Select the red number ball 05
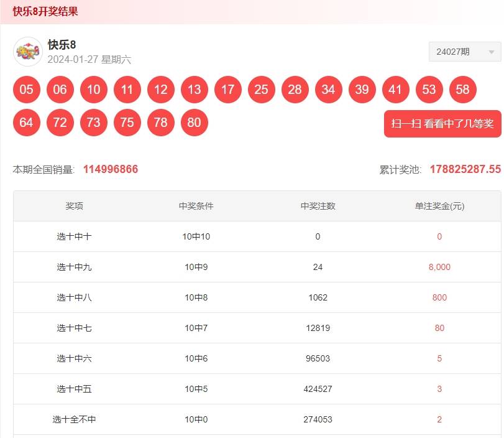This screenshot has width=504, height=438. click(26, 90)
